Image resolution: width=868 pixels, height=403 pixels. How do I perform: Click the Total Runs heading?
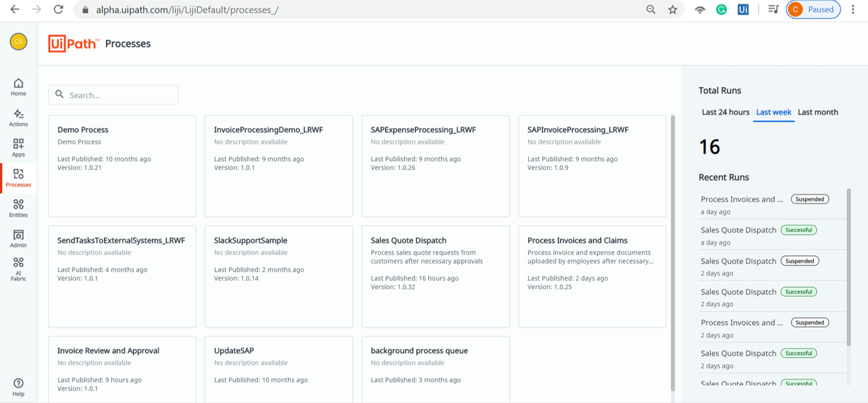click(x=720, y=90)
